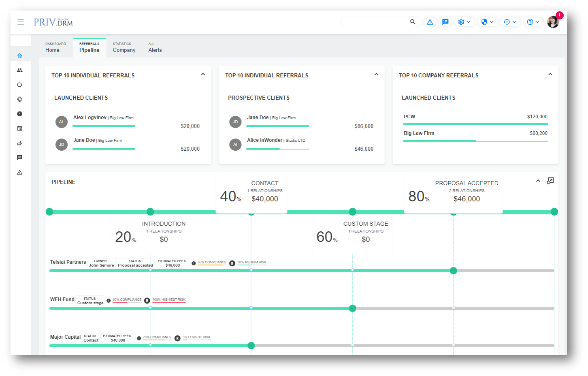Click the warning triangle icon in top bar
588x376 pixels.
click(430, 22)
